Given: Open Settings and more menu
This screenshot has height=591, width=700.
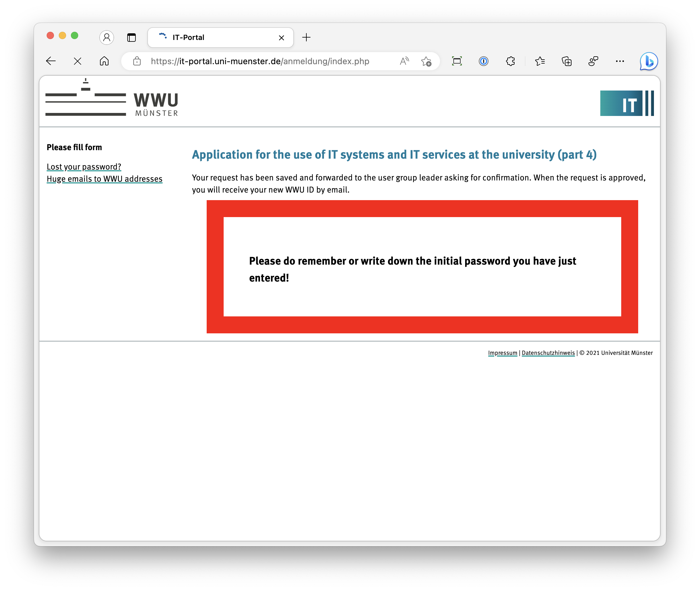Looking at the screenshot, I should point(620,61).
